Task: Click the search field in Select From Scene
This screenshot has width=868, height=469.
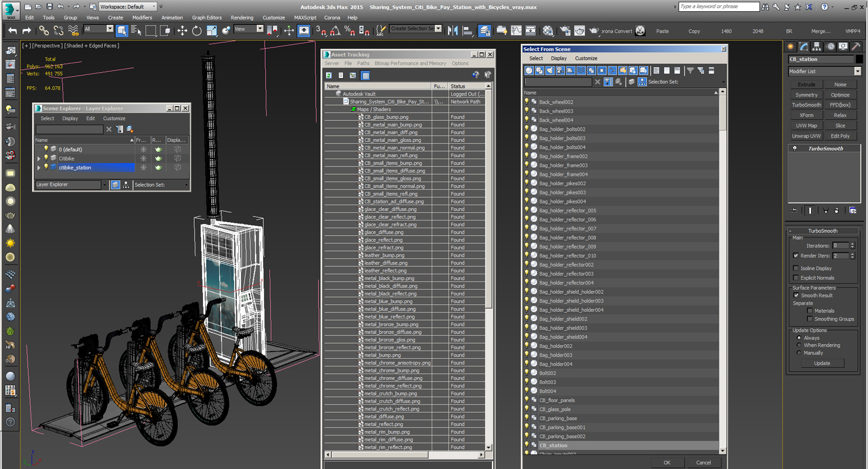Action: pyautogui.click(x=558, y=82)
